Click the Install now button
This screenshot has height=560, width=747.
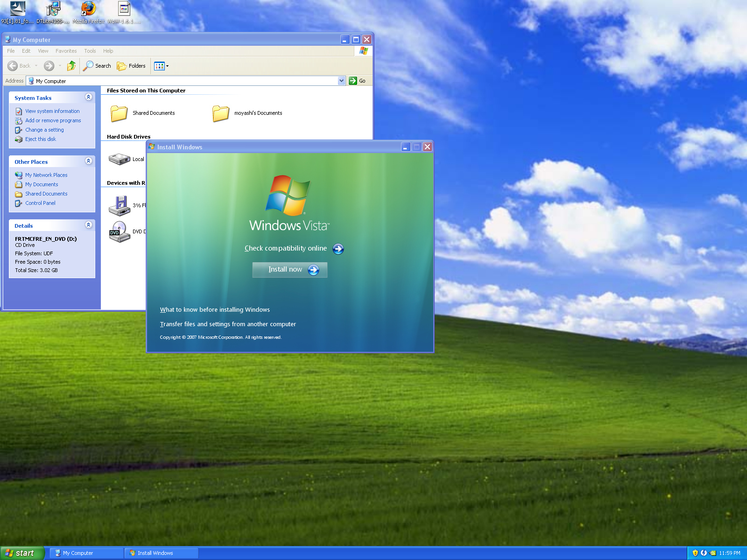coord(290,270)
